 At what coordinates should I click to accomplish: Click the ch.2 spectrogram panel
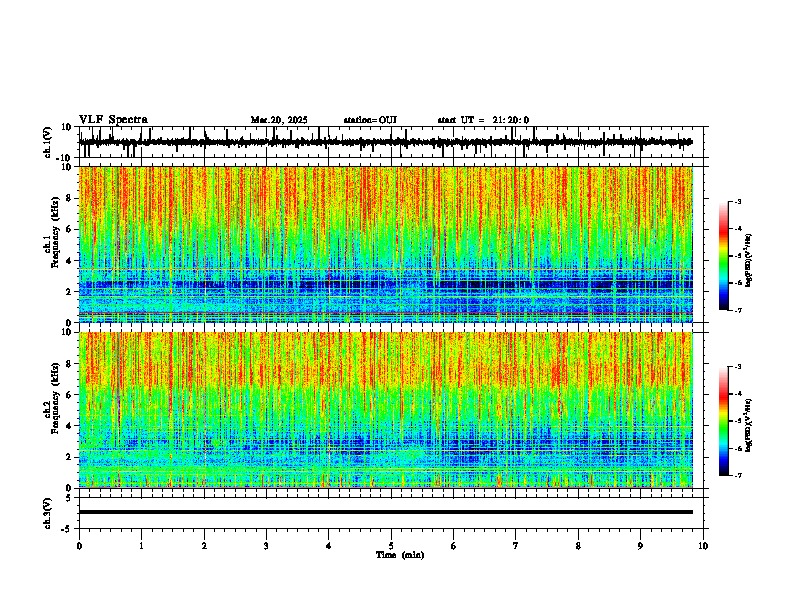(x=386, y=410)
